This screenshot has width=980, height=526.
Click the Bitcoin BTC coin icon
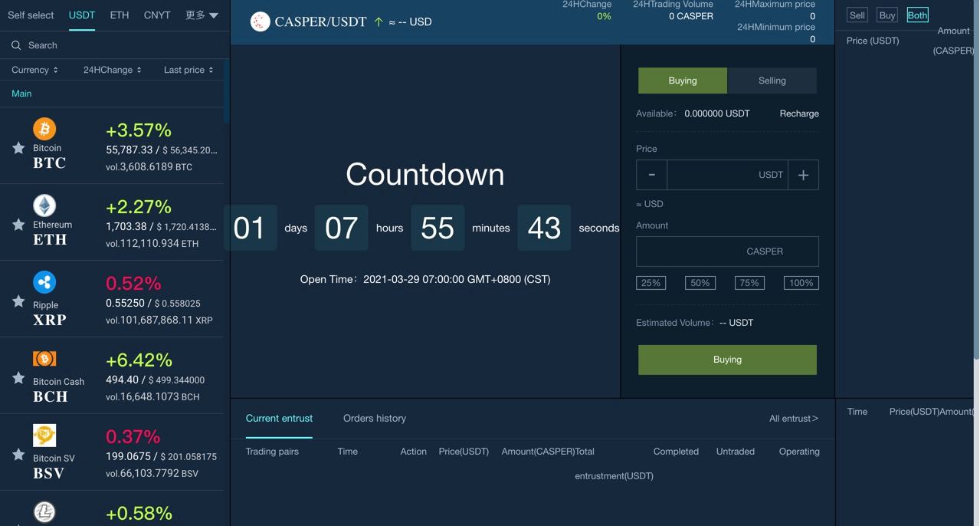click(x=44, y=129)
